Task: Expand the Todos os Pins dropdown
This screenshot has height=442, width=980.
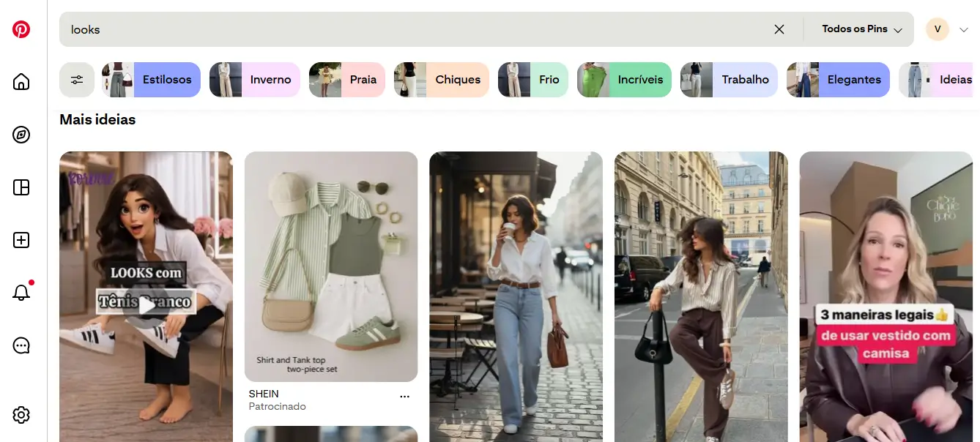Action: (861, 29)
